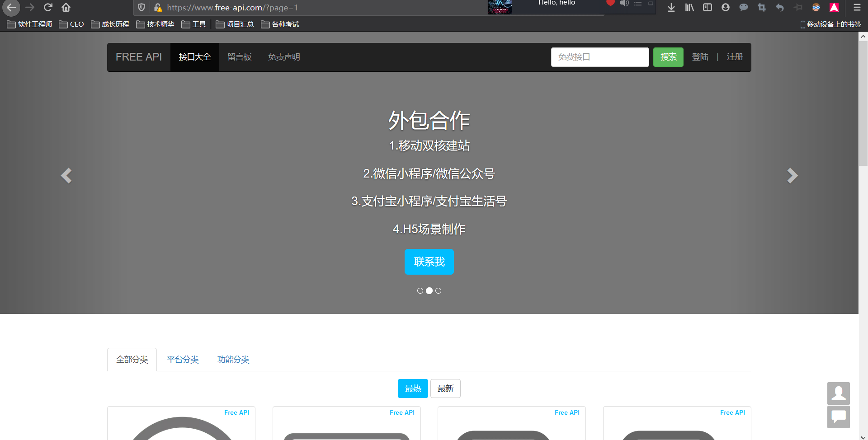Click the tracking protection shield icon
Image resolution: width=868 pixels, height=440 pixels.
pyautogui.click(x=142, y=7)
